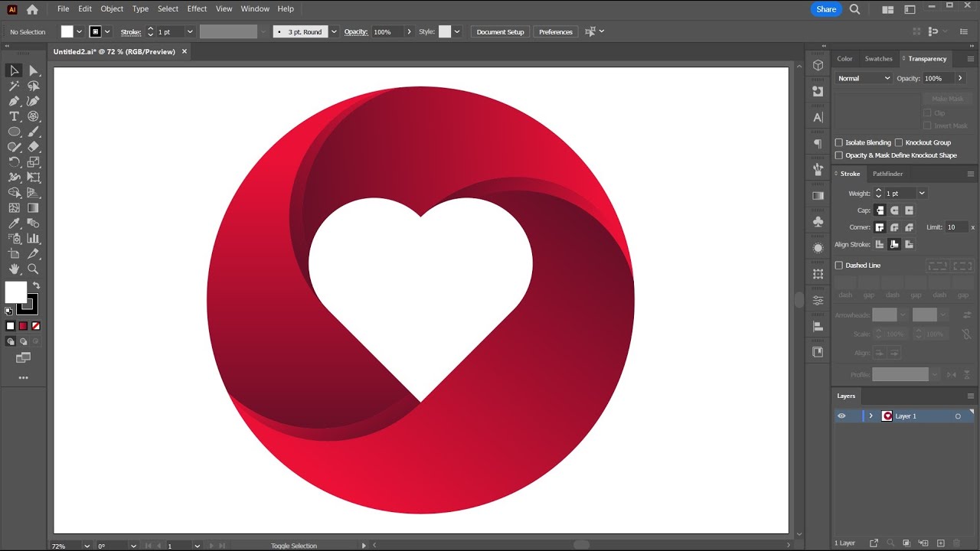Viewport: 980px width, 551px height.
Task: Pick the Eyedropper tool
Action: (14, 223)
